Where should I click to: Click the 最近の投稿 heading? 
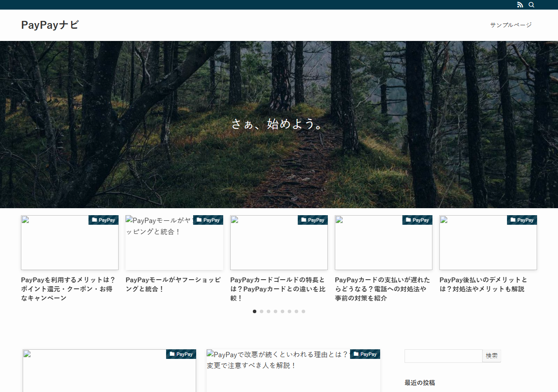tap(420, 383)
